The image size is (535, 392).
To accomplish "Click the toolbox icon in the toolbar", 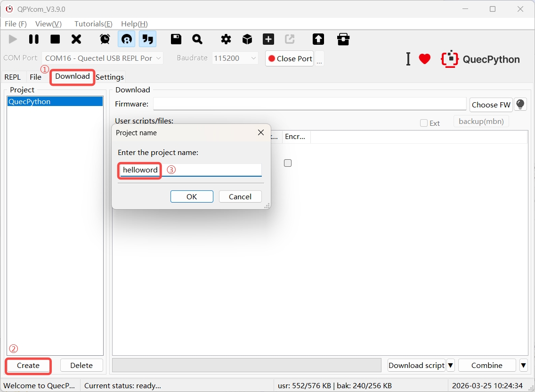I will pyautogui.click(x=343, y=39).
